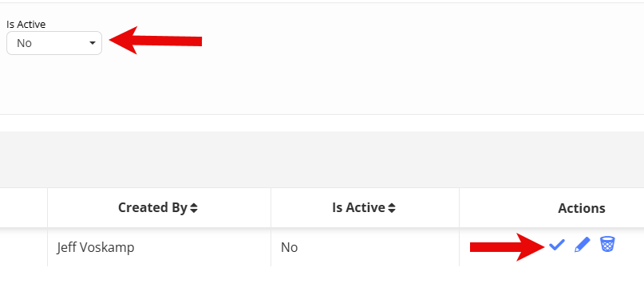Delete the row using the trash icon
Screen dimensions: 644x287
coord(607,244)
